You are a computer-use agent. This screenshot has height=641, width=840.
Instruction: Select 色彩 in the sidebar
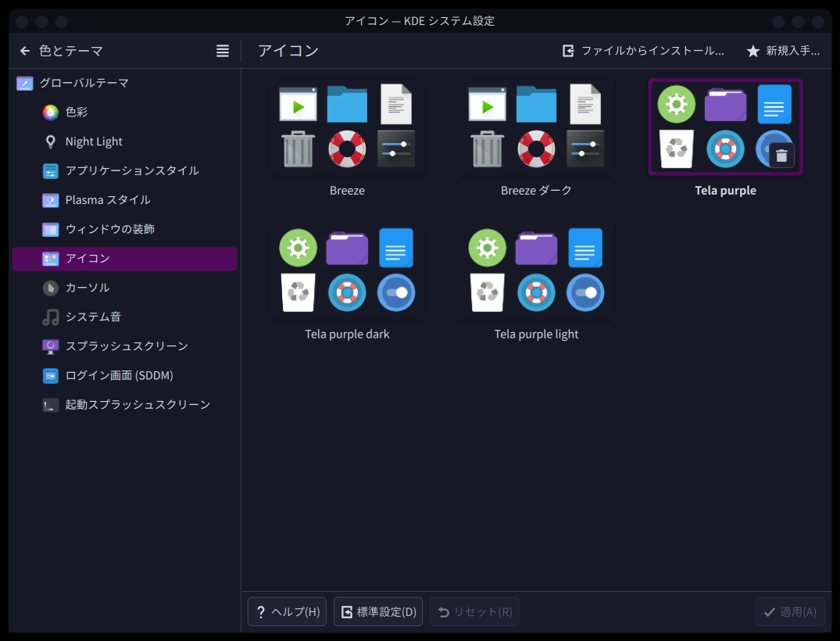point(124,112)
